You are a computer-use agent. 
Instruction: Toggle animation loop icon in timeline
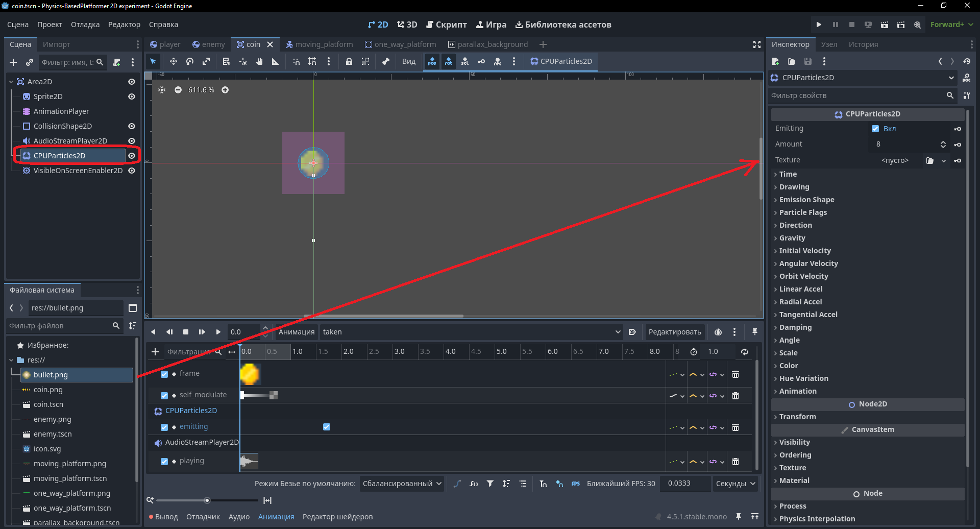coord(745,352)
